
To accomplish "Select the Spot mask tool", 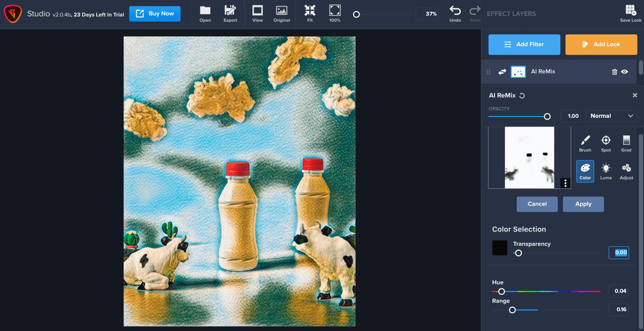I will coord(606,144).
